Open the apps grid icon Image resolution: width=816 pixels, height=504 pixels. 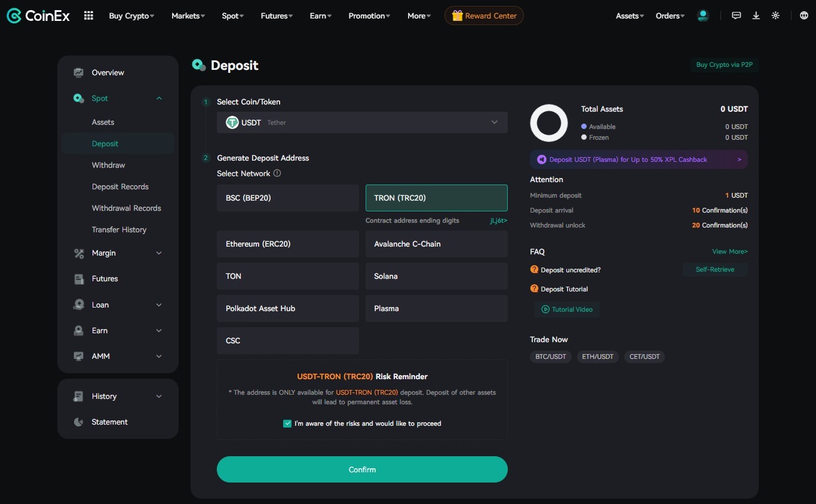pyautogui.click(x=88, y=16)
